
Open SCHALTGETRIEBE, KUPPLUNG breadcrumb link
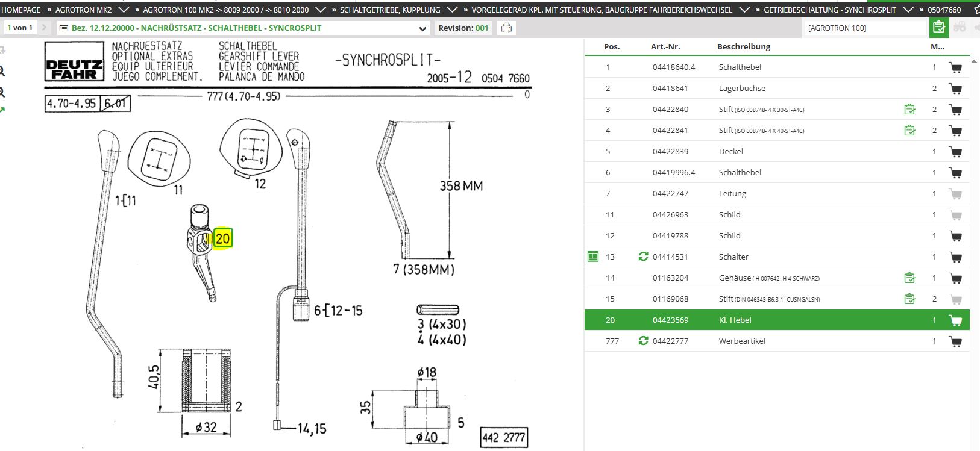click(x=390, y=10)
